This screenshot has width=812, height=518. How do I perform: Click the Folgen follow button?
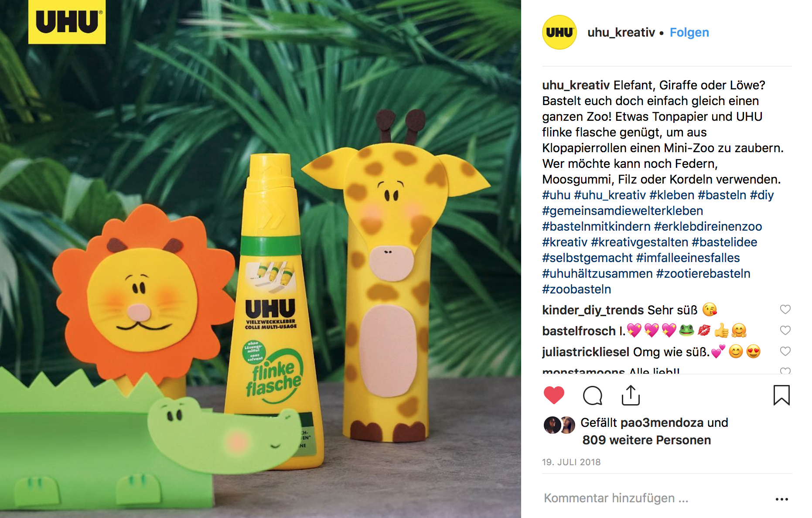(689, 32)
